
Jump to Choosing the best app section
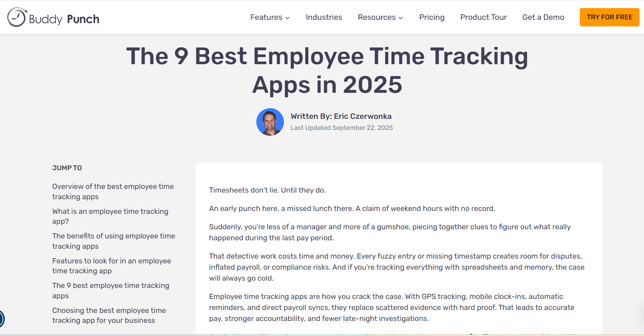tap(109, 315)
